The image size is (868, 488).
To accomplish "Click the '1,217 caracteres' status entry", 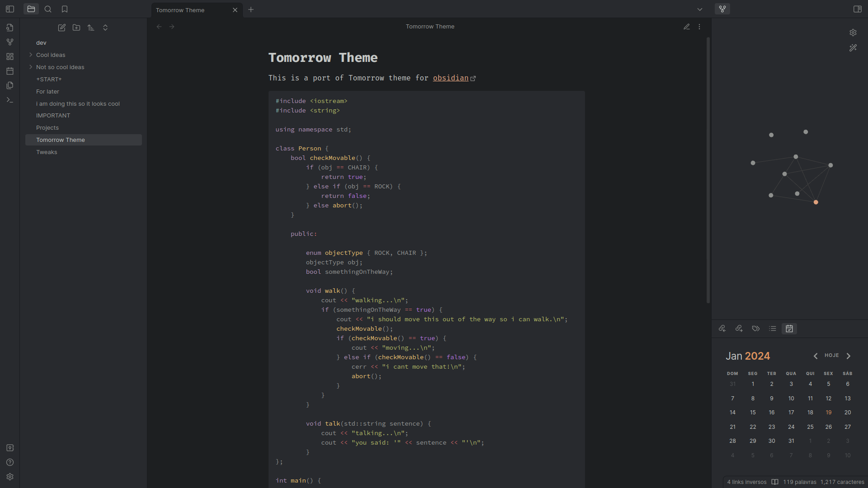I will point(842,482).
